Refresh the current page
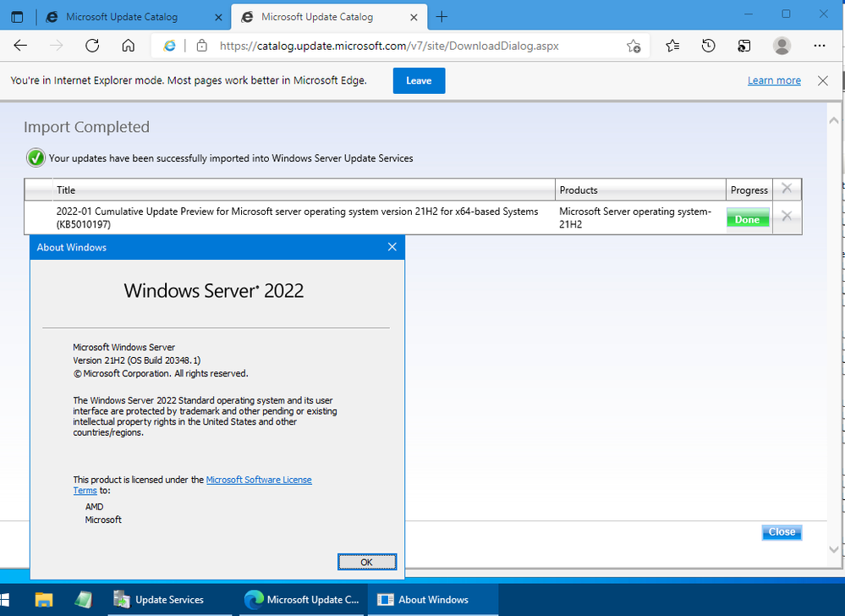Image resolution: width=845 pixels, height=616 pixels. [92, 46]
